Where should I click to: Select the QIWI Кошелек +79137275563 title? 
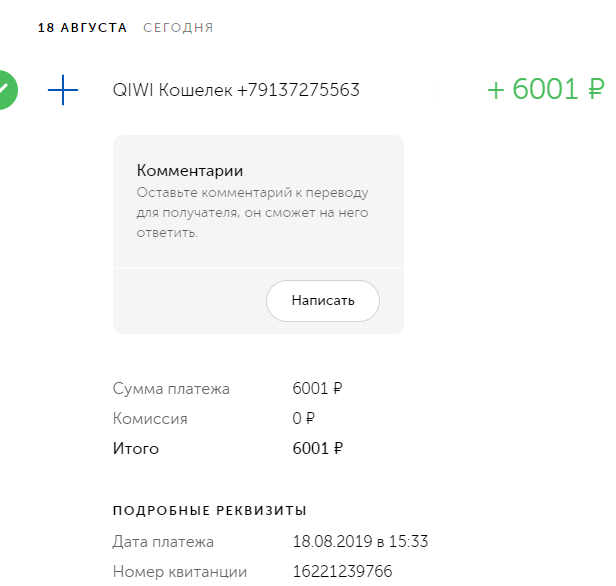[x=236, y=91]
